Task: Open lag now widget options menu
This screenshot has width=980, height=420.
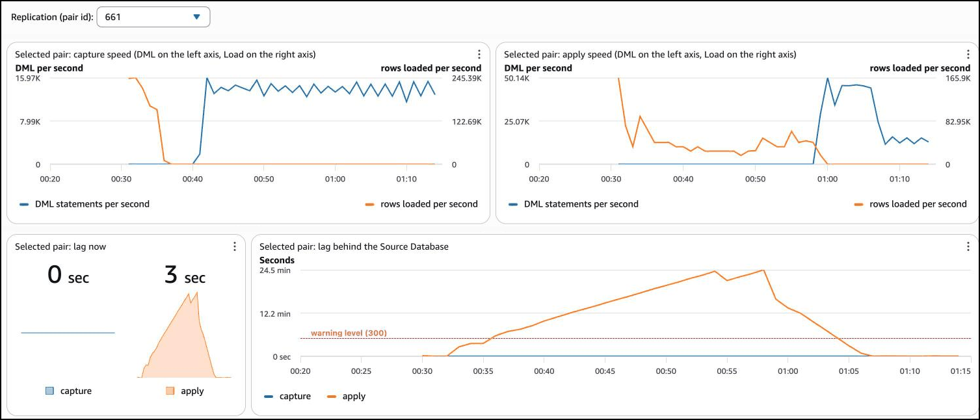Action: (234, 246)
